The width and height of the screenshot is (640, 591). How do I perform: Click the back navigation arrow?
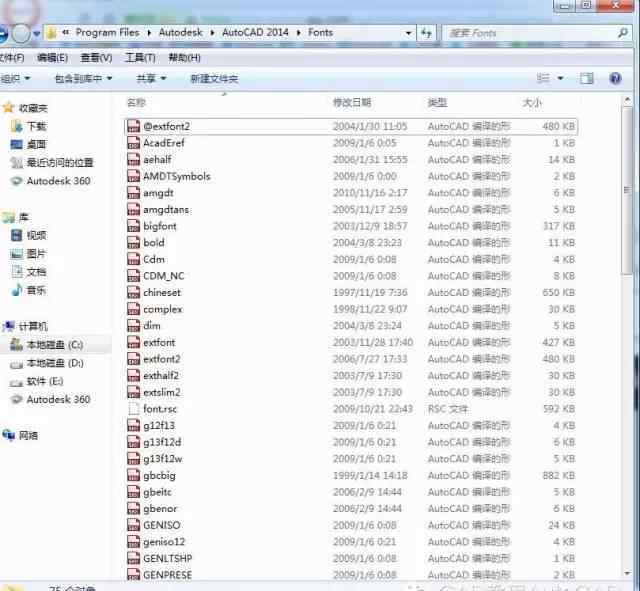pyautogui.click(x=2, y=33)
